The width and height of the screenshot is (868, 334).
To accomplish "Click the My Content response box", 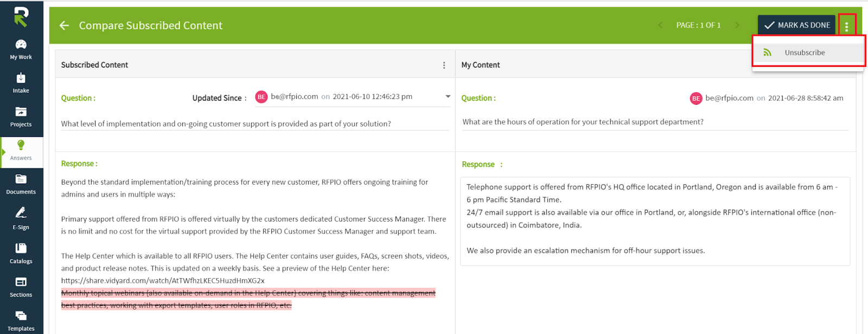I will tap(655, 221).
